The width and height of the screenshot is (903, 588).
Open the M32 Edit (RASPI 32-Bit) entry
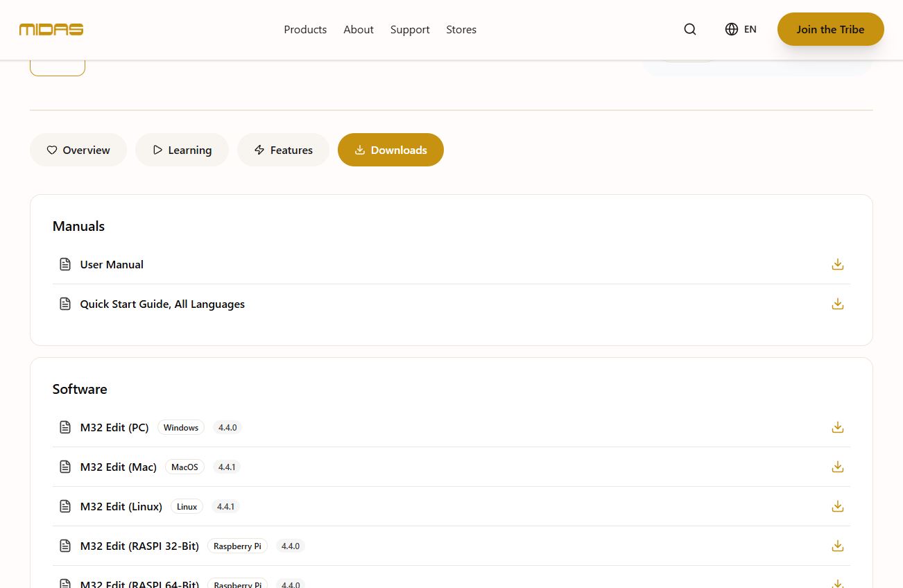click(x=139, y=546)
